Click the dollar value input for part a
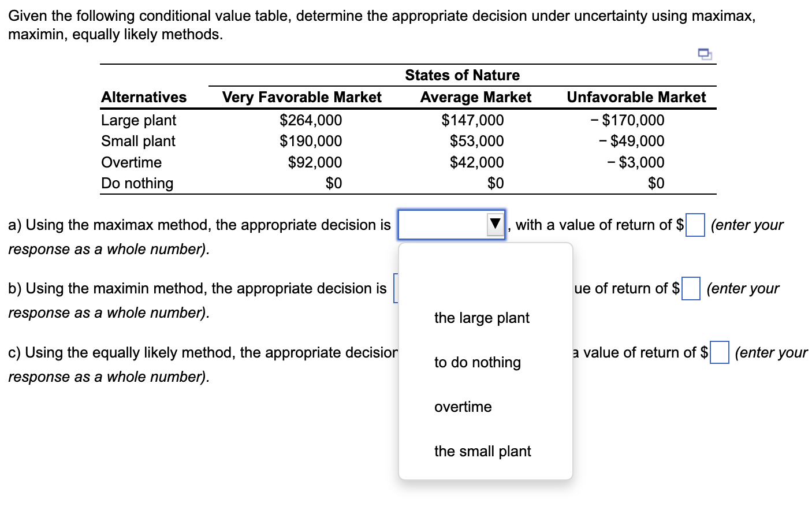This screenshot has height=521, width=812. (694, 225)
